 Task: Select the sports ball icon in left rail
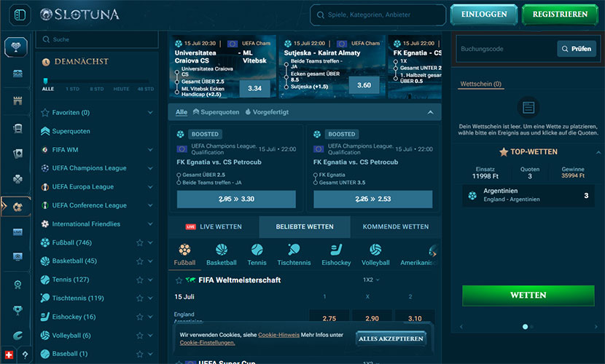(17, 207)
